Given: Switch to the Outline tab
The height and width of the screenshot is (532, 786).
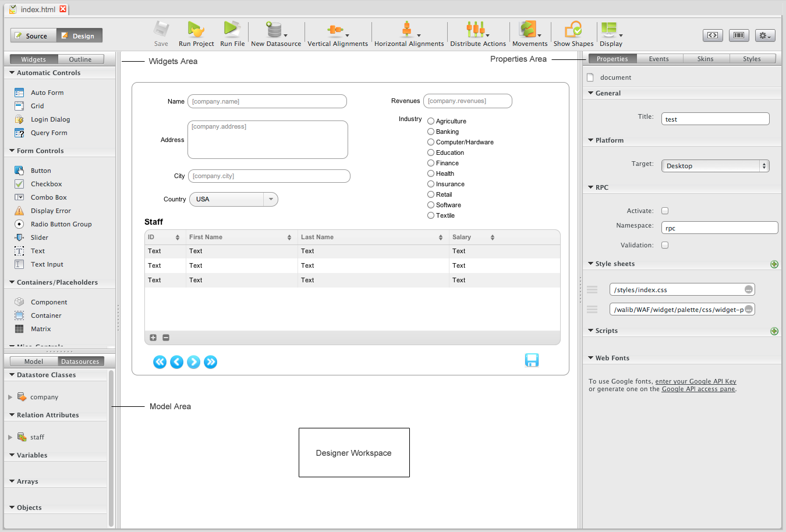Looking at the screenshot, I should coord(80,59).
